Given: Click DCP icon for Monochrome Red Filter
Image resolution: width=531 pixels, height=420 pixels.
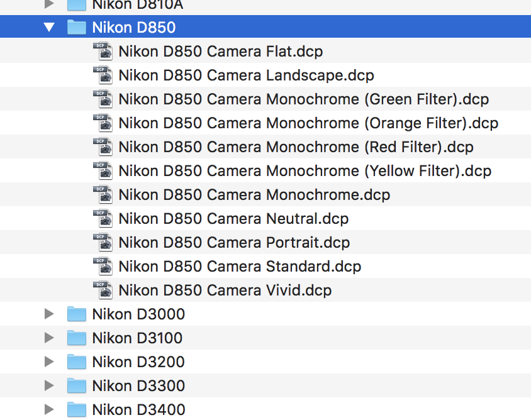Looking at the screenshot, I should point(103,147).
